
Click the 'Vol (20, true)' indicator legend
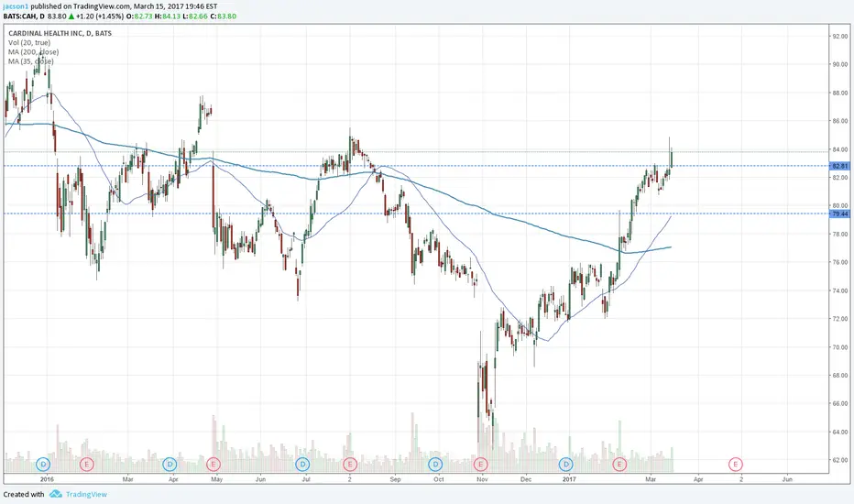point(29,42)
